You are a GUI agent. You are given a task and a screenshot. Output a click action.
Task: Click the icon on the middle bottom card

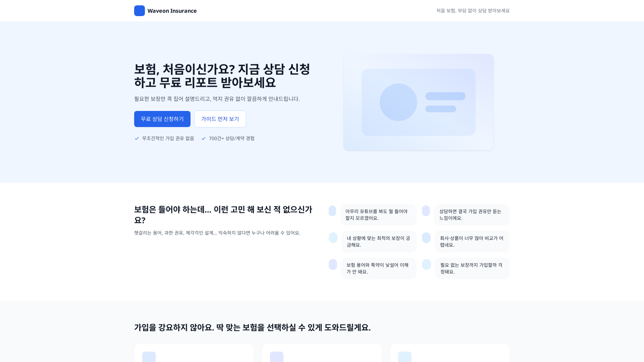point(277,357)
